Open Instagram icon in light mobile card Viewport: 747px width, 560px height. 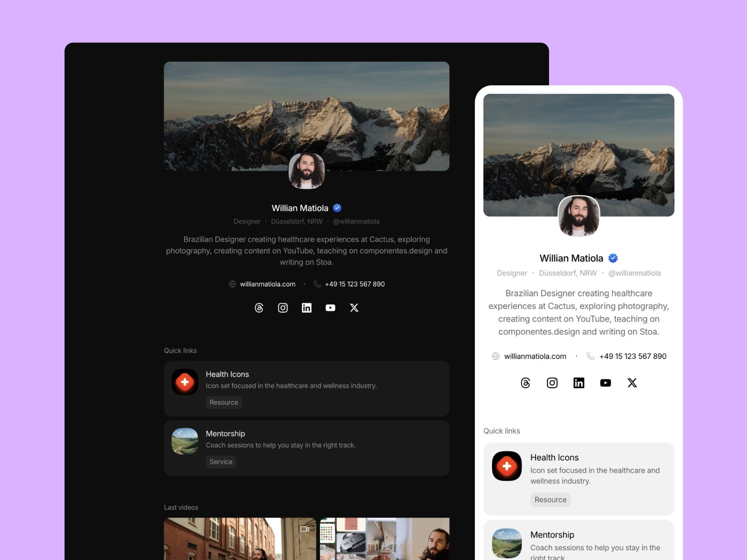[552, 383]
